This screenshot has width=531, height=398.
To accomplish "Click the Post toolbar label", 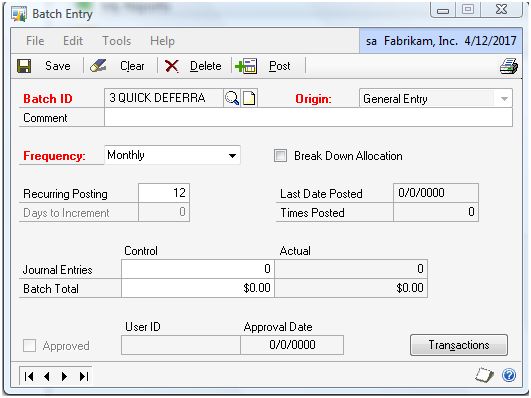I will point(280,66).
